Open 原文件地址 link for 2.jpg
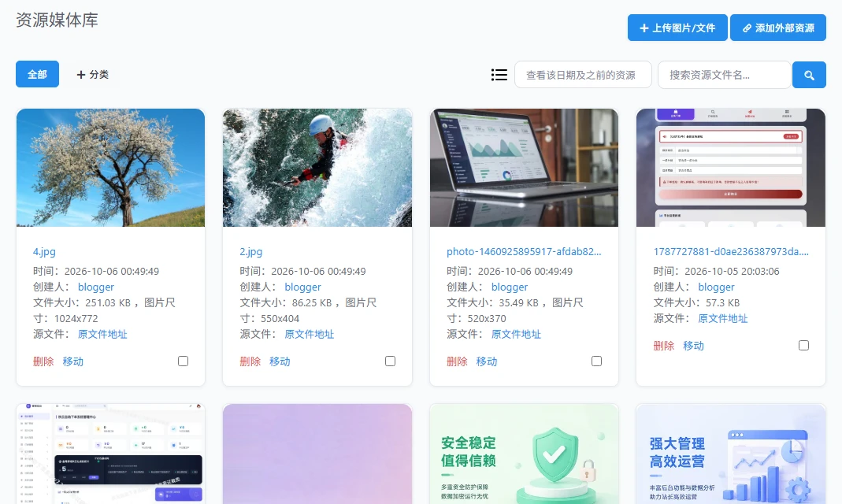The height and width of the screenshot is (504, 842). [310, 334]
